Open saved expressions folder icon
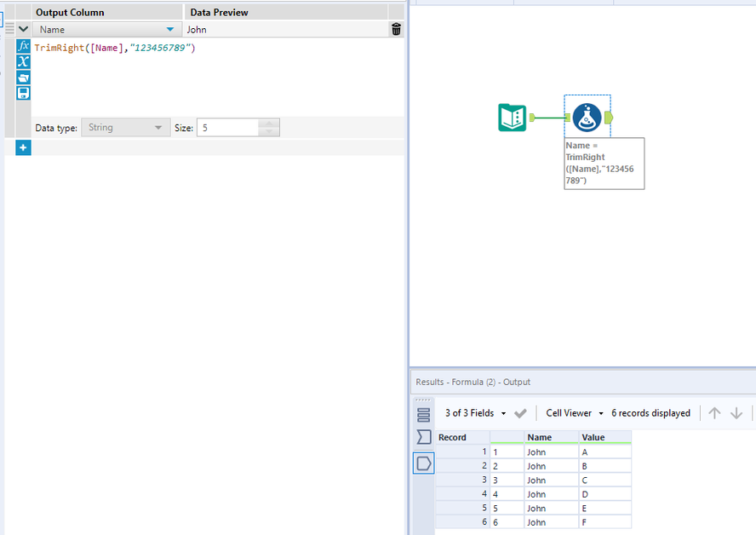Image resolution: width=756 pixels, height=535 pixels. tap(23, 78)
